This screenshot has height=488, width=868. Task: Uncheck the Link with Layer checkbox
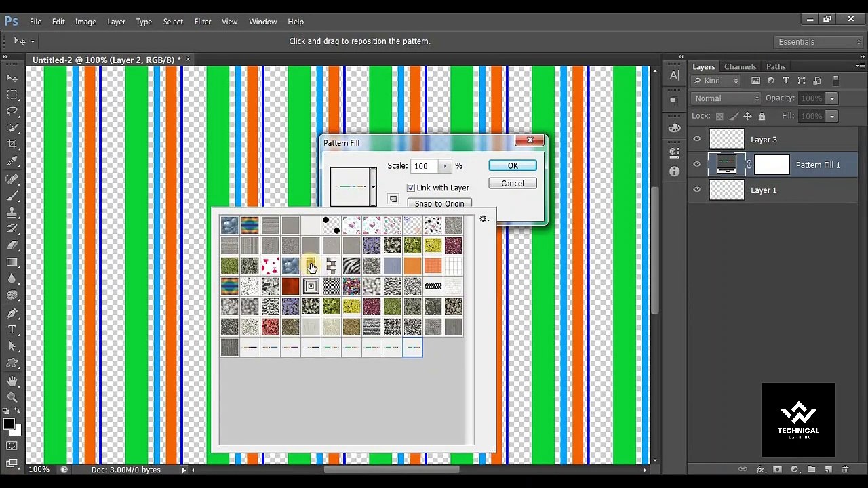pyautogui.click(x=411, y=188)
